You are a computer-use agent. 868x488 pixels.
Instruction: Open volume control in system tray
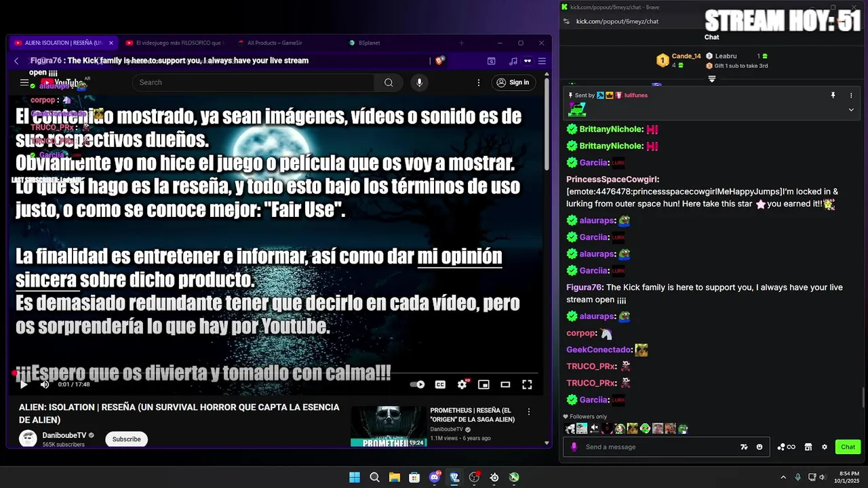822,477
